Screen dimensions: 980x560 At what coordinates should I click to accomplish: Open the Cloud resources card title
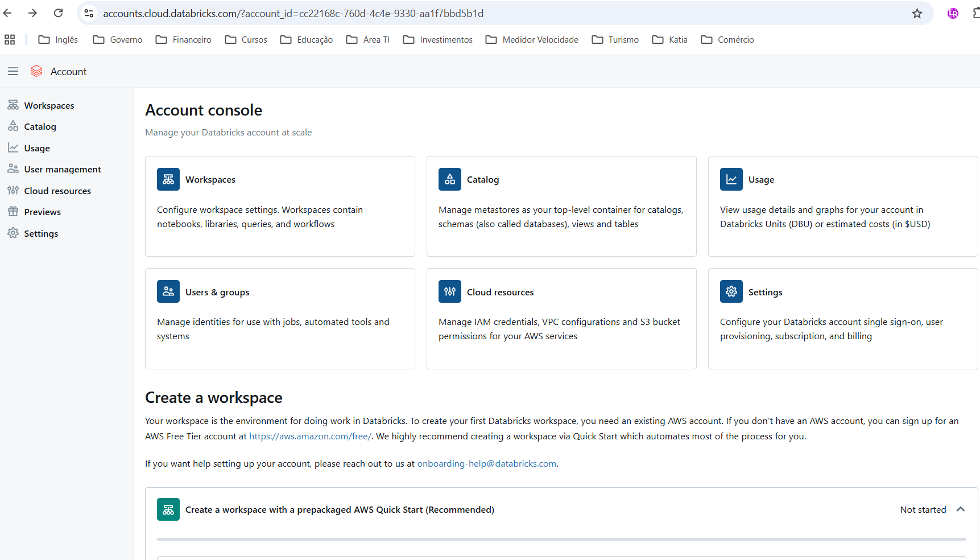(x=501, y=292)
